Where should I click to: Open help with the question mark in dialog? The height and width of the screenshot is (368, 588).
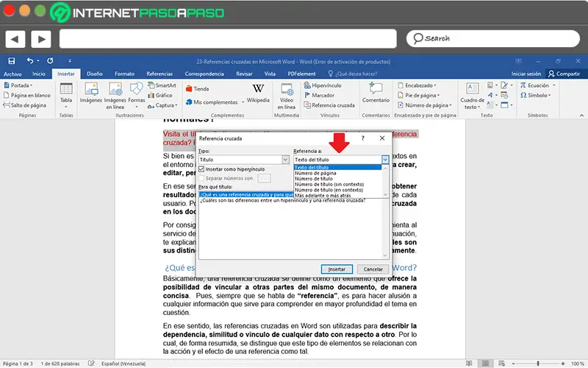[x=362, y=138]
